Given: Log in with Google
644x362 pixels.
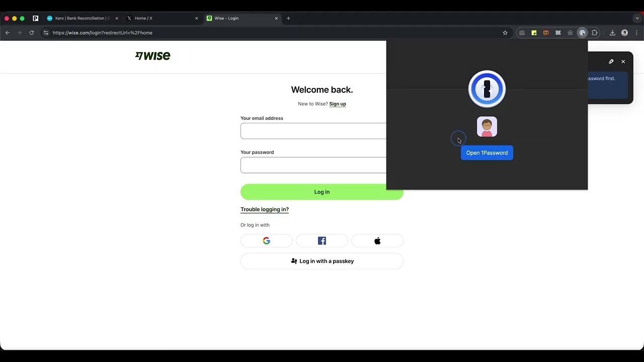Looking at the screenshot, I should 267,241.
